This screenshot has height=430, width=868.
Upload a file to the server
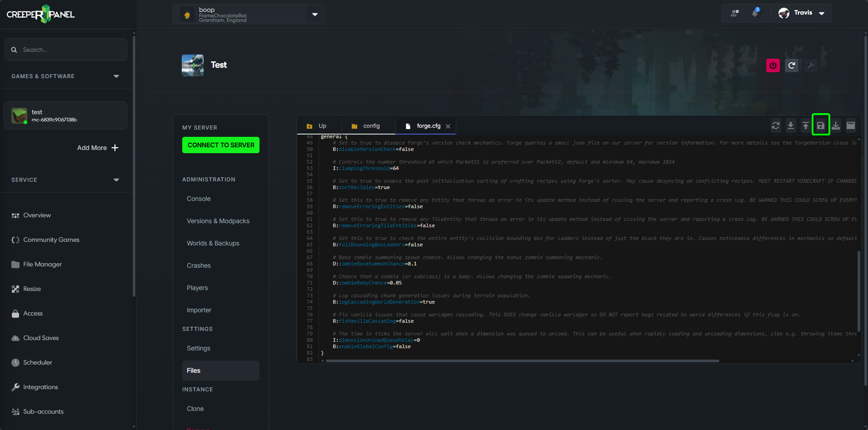point(805,125)
